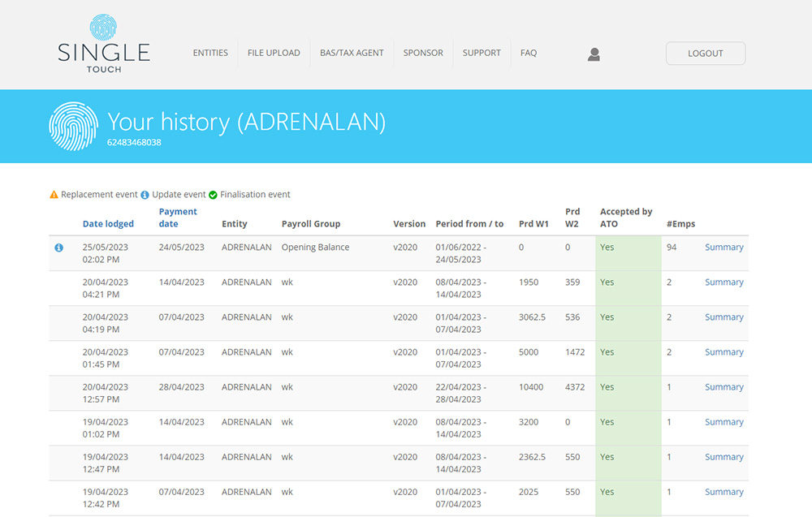The width and height of the screenshot is (812, 517).
Task: Click the green Finalisation event legend icon
Action: [213, 195]
